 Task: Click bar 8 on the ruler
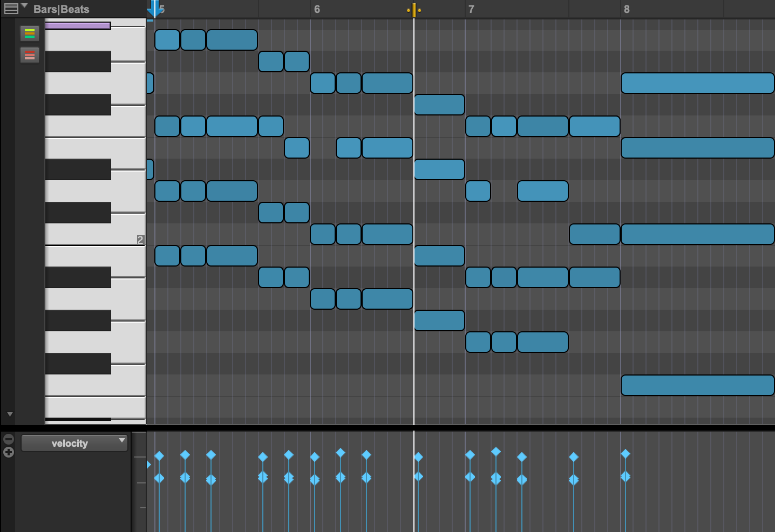tap(627, 9)
